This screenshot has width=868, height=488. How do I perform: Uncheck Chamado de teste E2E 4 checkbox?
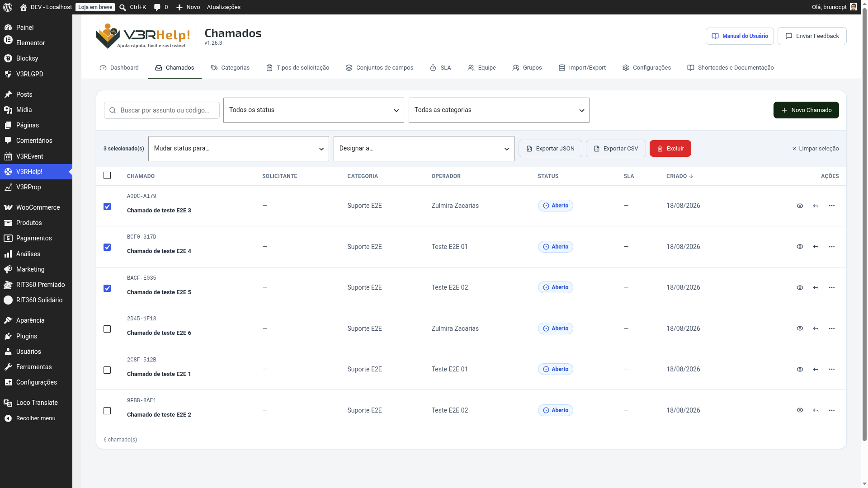(x=107, y=247)
